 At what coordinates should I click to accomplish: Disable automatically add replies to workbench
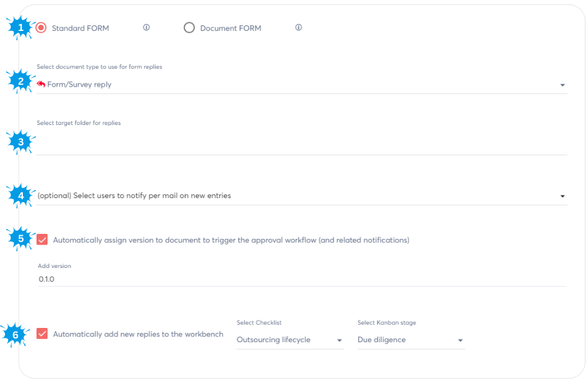pos(42,334)
